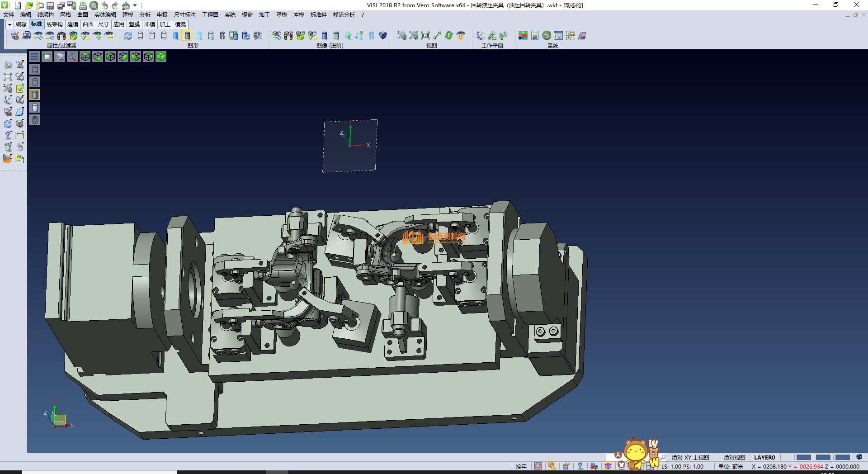Image resolution: width=868 pixels, height=474 pixels.
Task: Click the Undo arrow in quick access toolbar
Action: pos(104,5)
